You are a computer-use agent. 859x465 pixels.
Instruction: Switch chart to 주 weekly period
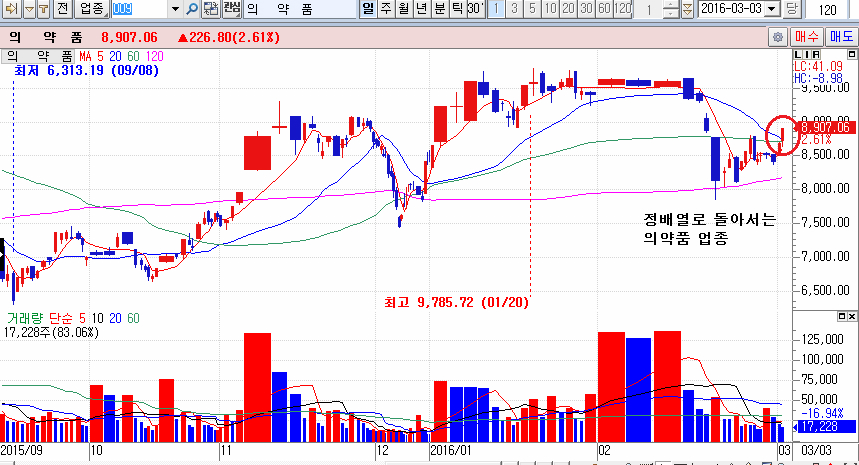tap(386, 9)
